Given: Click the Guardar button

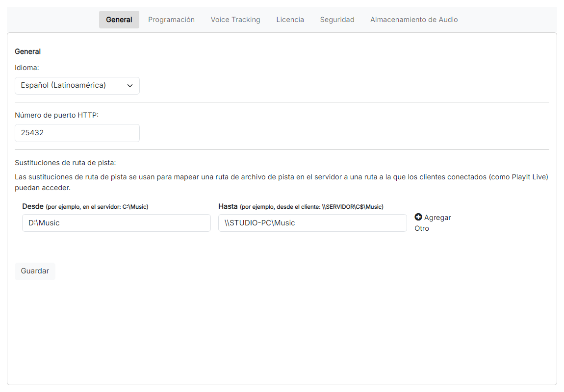Looking at the screenshot, I should [x=35, y=271].
